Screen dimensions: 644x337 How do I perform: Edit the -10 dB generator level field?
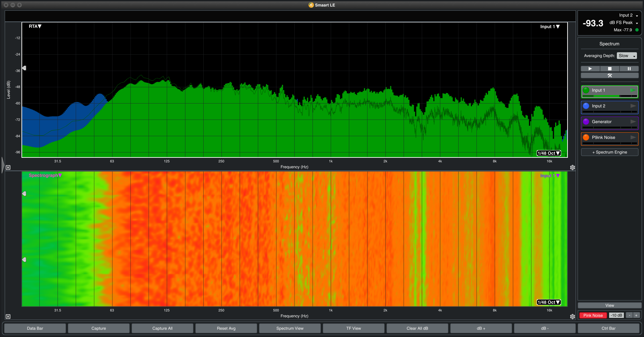616,315
